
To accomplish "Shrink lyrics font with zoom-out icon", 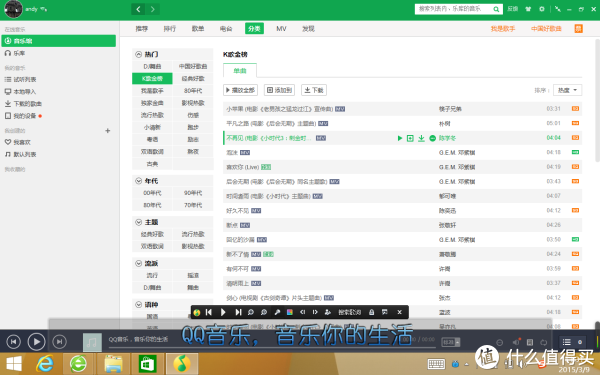I will tap(251, 312).
